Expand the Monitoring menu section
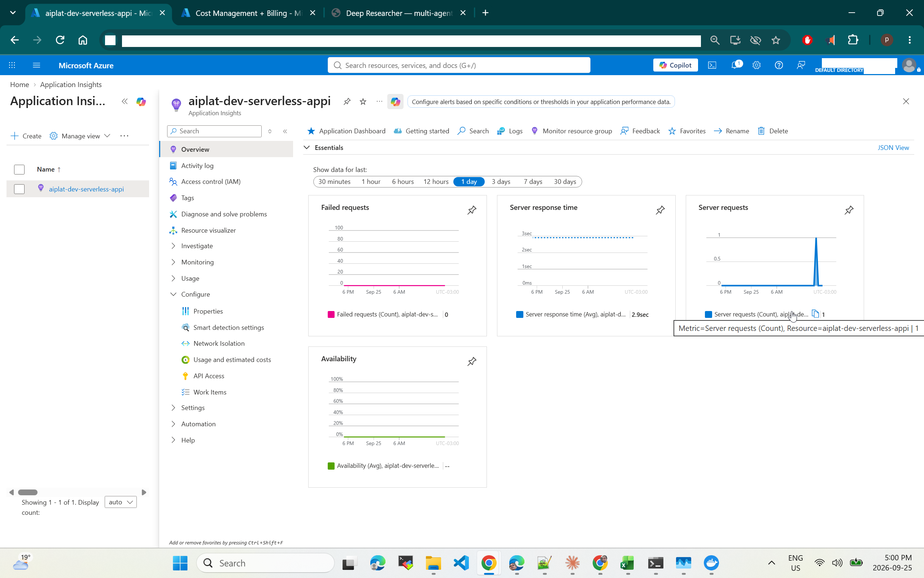Viewport: 924px width, 578px height. (173, 262)
